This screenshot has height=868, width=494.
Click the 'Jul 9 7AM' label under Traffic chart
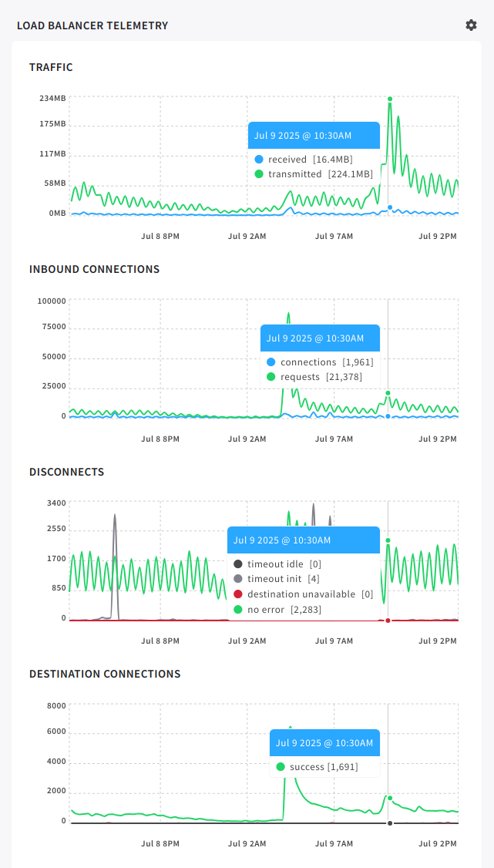coord(334,237)
